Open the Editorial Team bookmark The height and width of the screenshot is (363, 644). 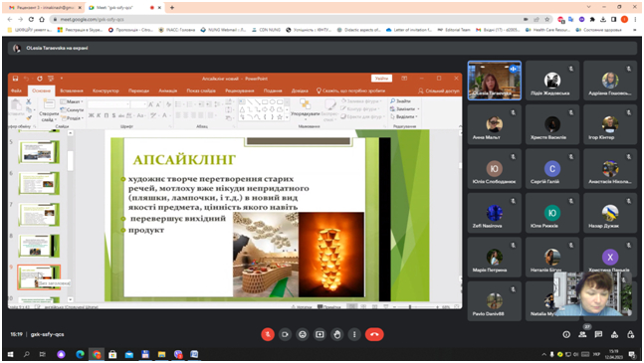[x=454, y=30]
